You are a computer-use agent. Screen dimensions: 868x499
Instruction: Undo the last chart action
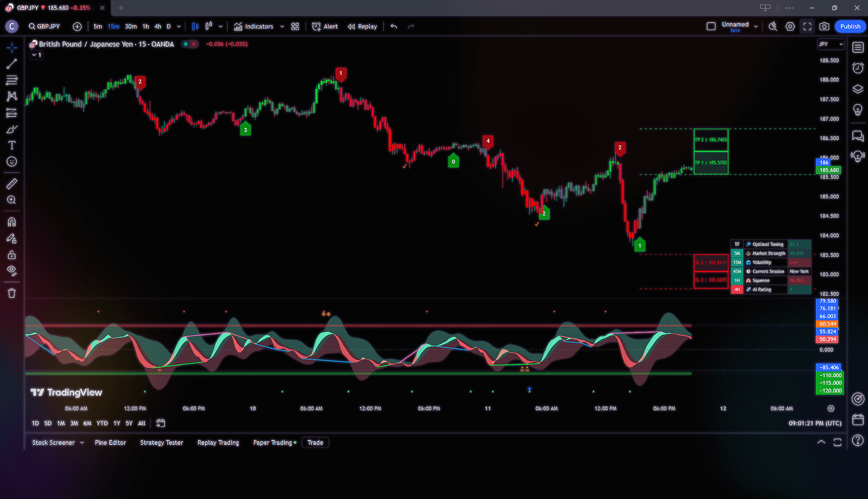(x=394, y=26)
